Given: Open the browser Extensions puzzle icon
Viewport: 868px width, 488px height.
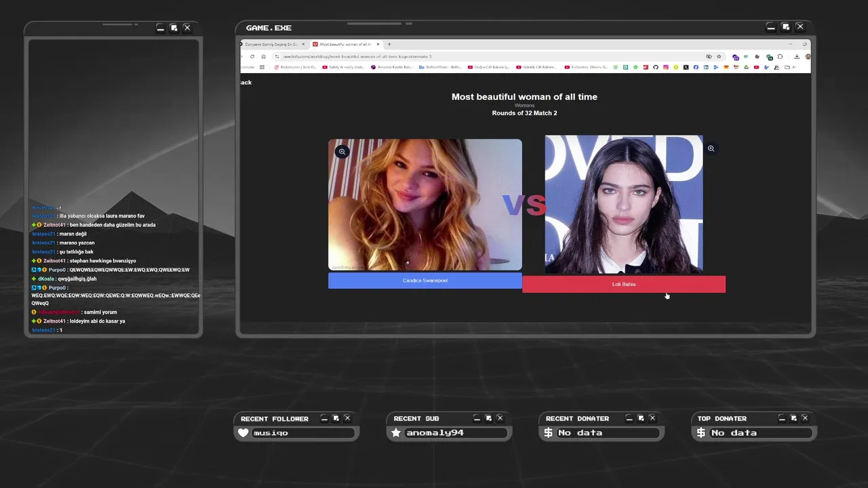Looking at the screenshot, I should click(781, 56).
